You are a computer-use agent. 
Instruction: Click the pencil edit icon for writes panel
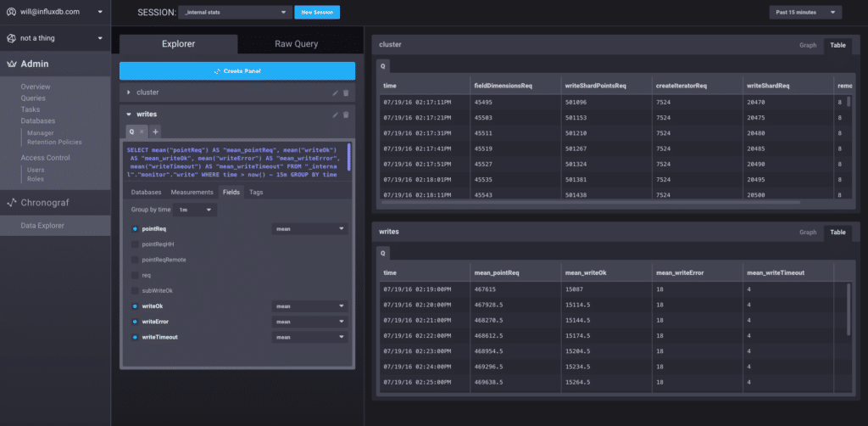(336, 115)
